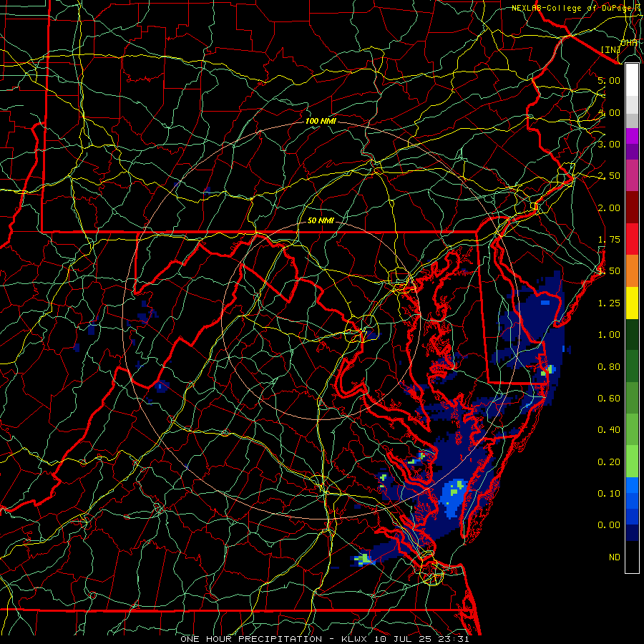Click the white swatch at legend top
644x644 pixels.
coord(632,80)
